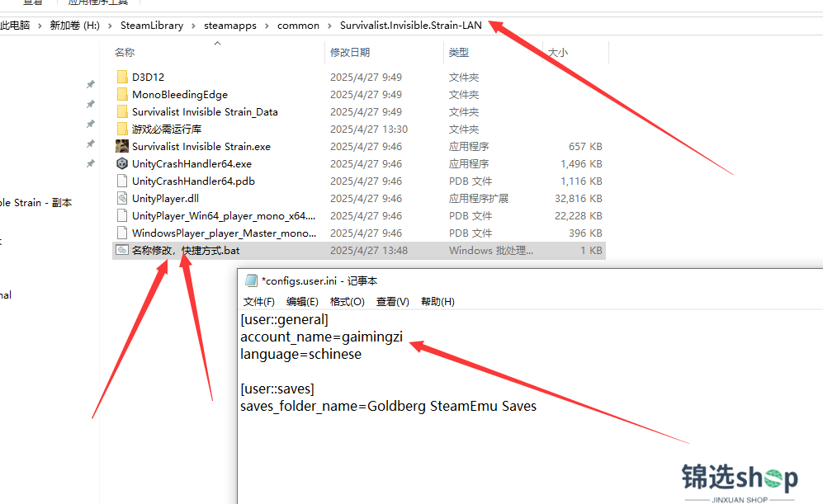Select the file name "UnityCrashHandler64.exe"
Image resolution: width=823 pixels, height=504 pixels.
coord(192,163)
